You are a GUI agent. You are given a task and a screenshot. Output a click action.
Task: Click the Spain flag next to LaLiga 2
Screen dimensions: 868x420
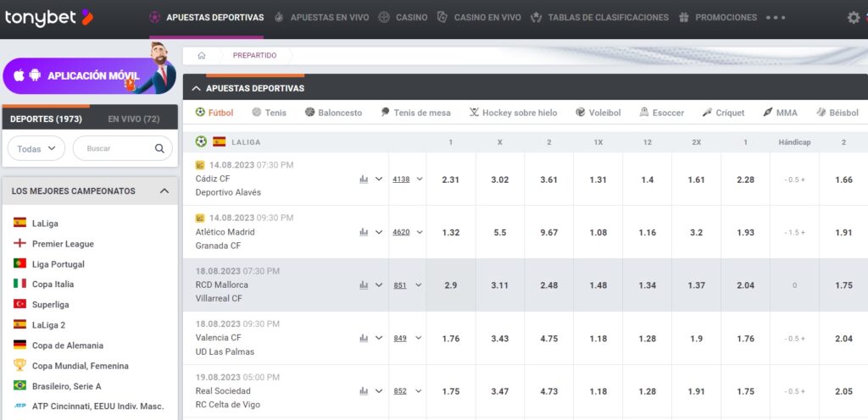point(20,324)
